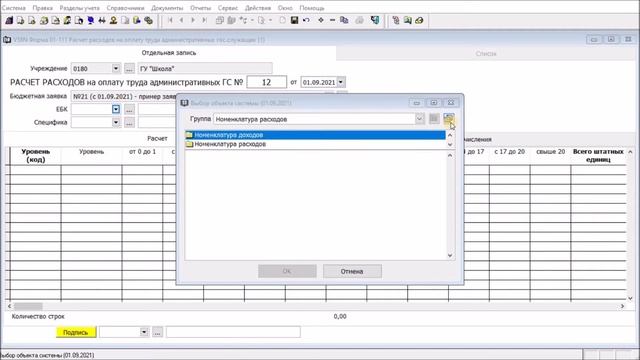Expand the Группа dropdown in the dialog
The height and width of the screenshot is (360, 640).
point(420,119)
